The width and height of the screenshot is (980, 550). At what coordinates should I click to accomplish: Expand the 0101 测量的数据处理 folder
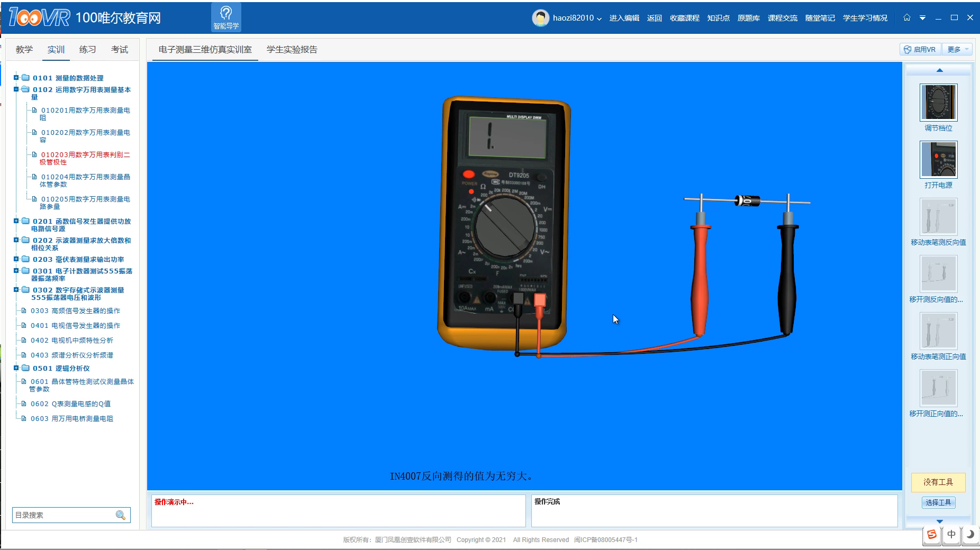point(16,78)
